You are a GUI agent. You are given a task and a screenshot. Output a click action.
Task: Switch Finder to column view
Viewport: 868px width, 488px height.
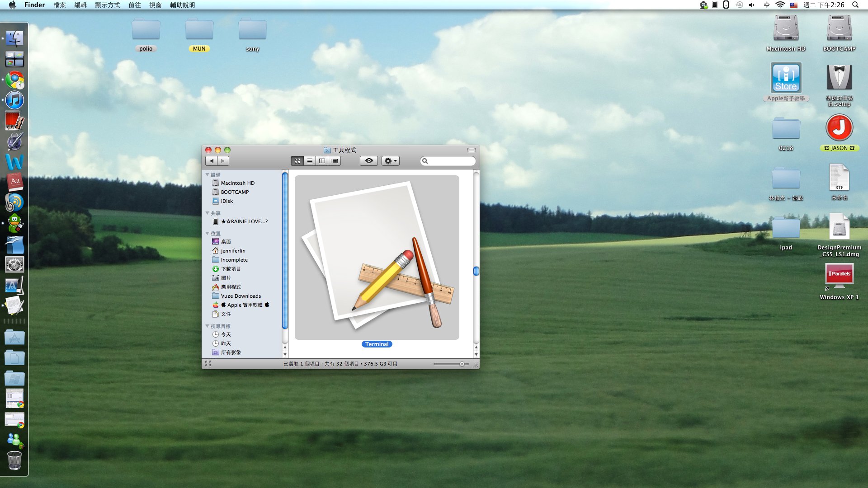322,161
